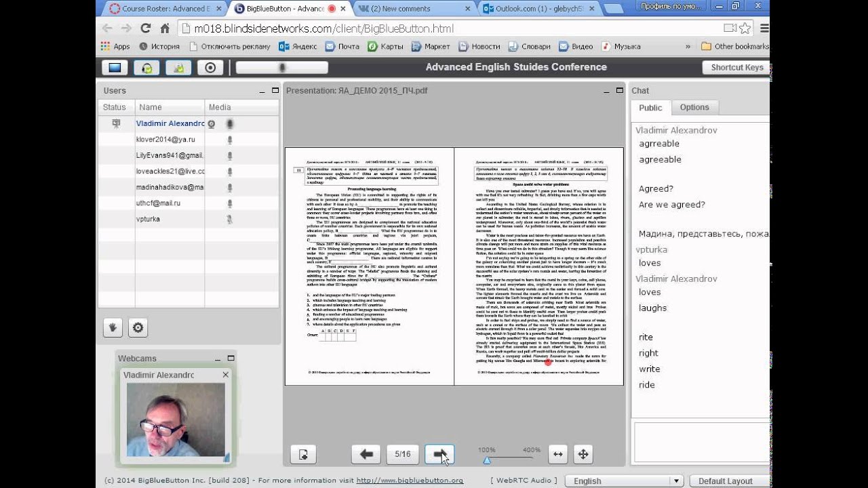The width and height of the screenshot is (868, 488).
Task: Click the microphone mute bar in toolbar
Action: [281, 67]
